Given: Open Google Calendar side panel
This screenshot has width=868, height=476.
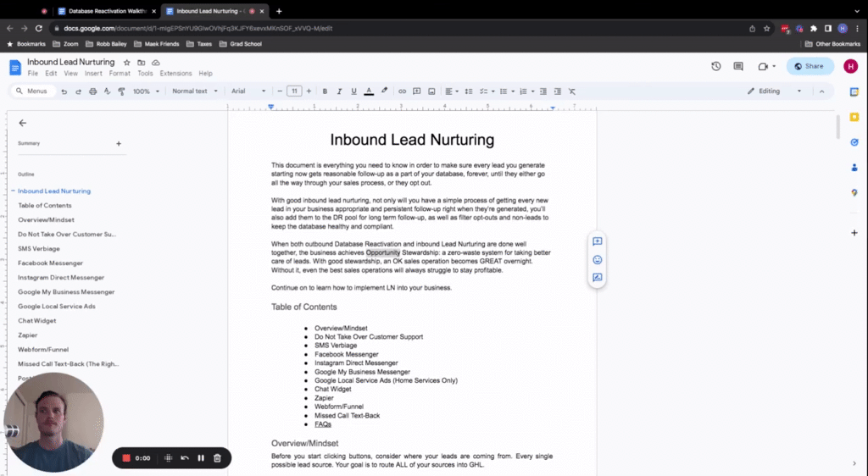Looking at the screenshot, I should 854,91.
